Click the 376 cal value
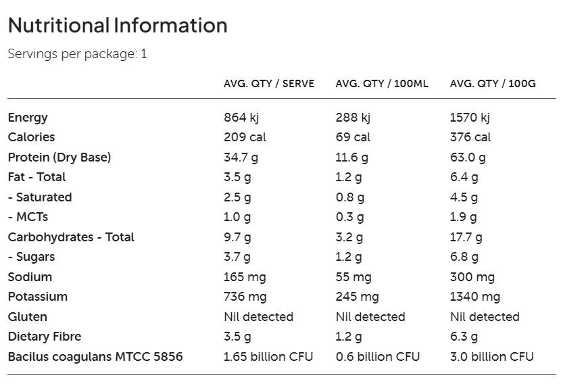Viewport: 561px width, 392px height. [x=470, y=137]
